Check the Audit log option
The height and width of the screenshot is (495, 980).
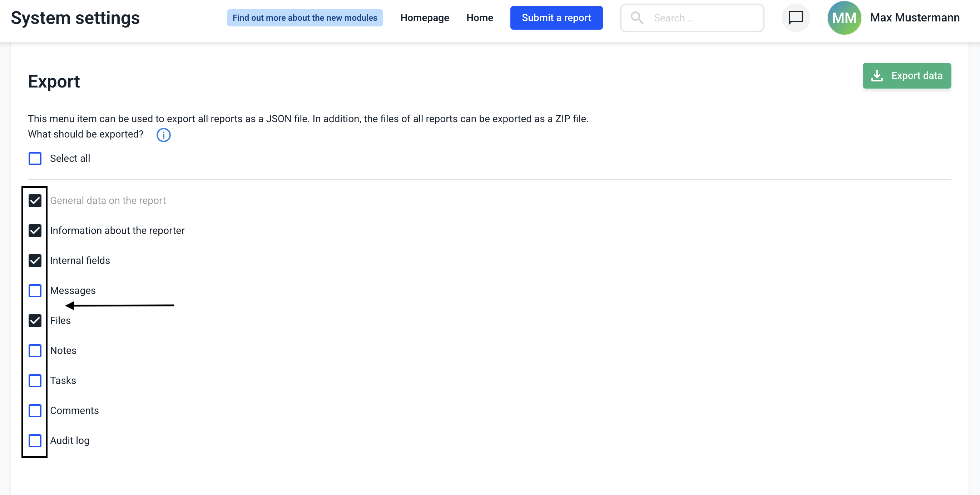pos(35,441)
